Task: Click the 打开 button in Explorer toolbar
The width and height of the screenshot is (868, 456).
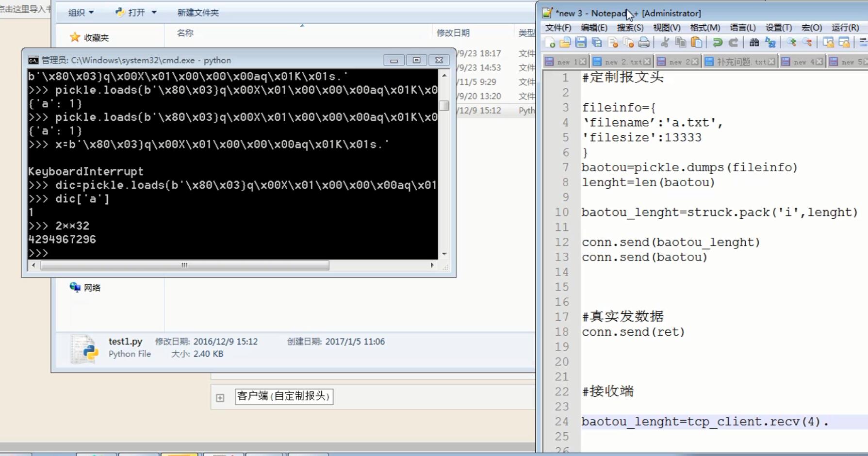Action: point(131,13)
